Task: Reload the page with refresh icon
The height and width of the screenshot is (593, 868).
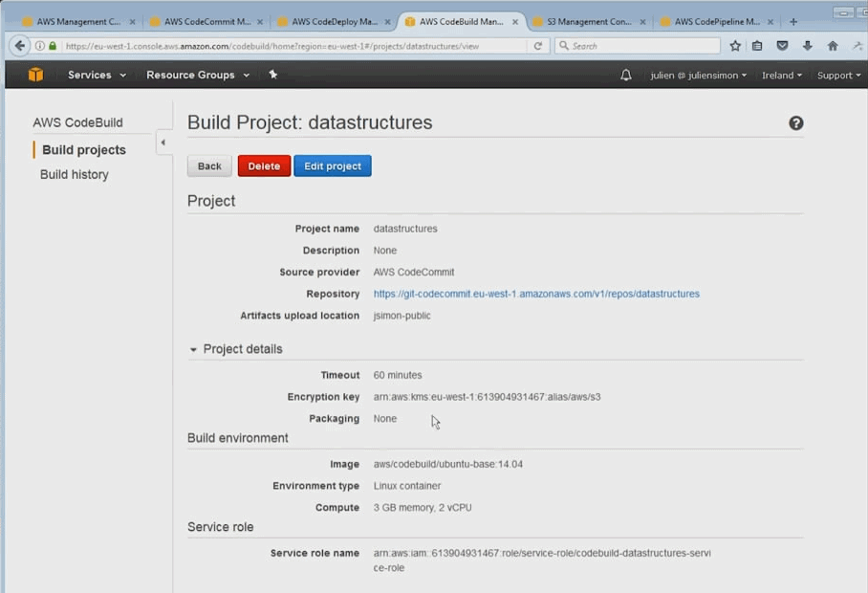Action: click(x=537, y=46)
